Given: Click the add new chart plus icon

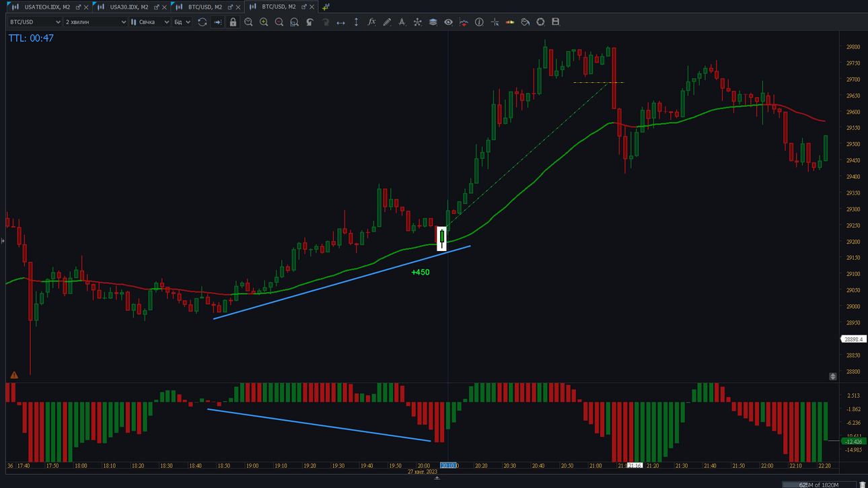Looking at the screenshot, I should pos(326,7).
